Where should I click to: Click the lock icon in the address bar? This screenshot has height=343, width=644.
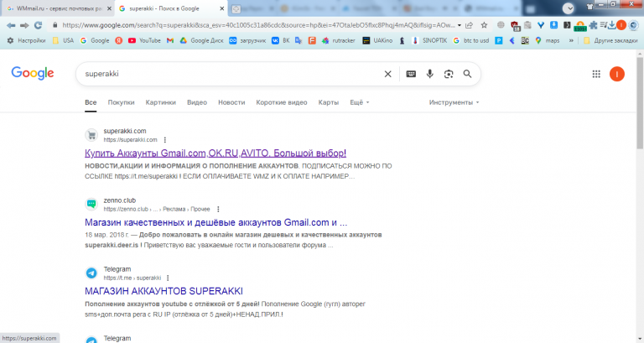click(55, 25)
